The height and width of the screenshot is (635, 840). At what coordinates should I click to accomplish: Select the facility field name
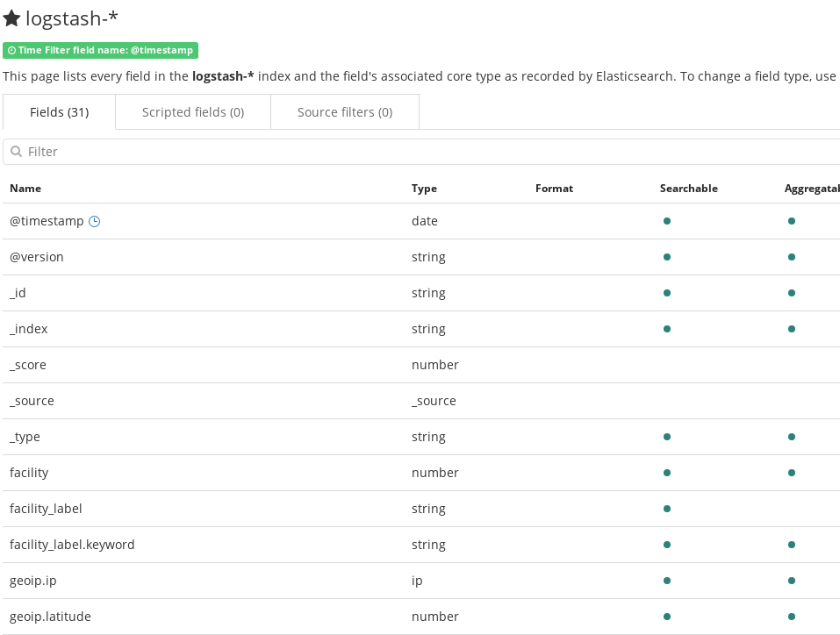tap(29, 473)
